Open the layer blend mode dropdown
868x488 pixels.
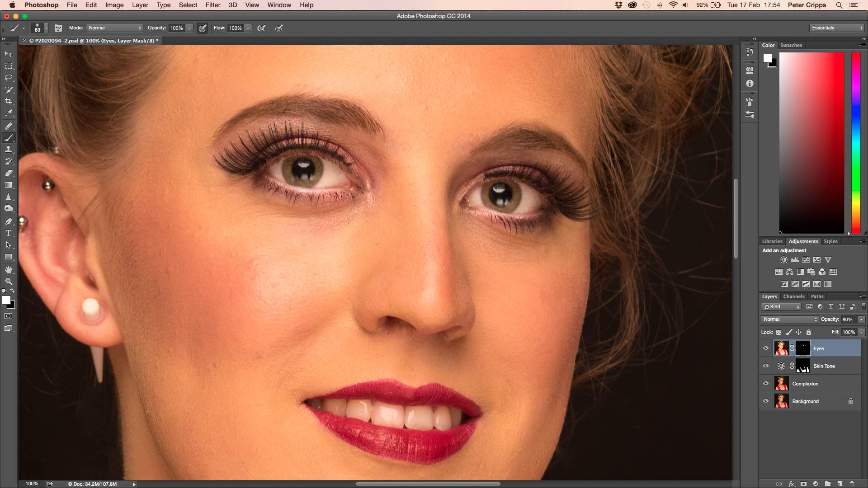(789, 319)
